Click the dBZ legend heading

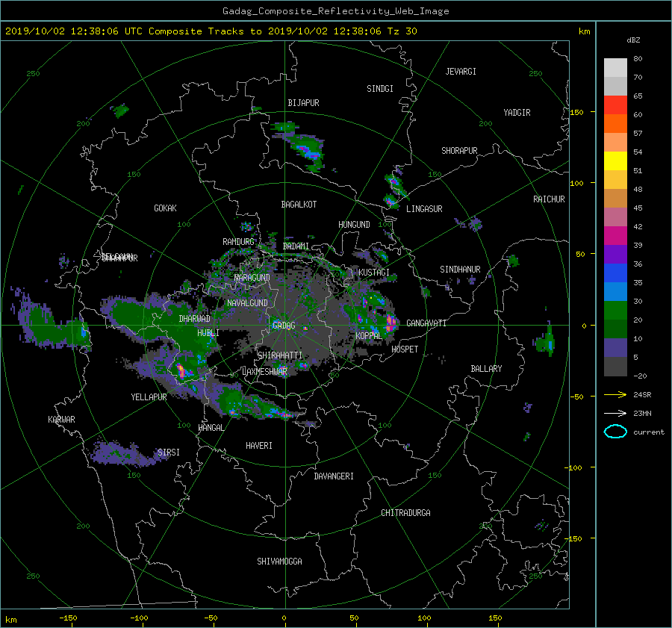click(633, 40)
